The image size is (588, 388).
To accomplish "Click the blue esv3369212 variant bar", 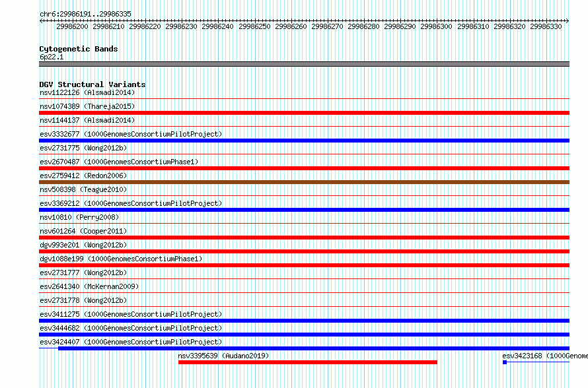I will point(304,210).
